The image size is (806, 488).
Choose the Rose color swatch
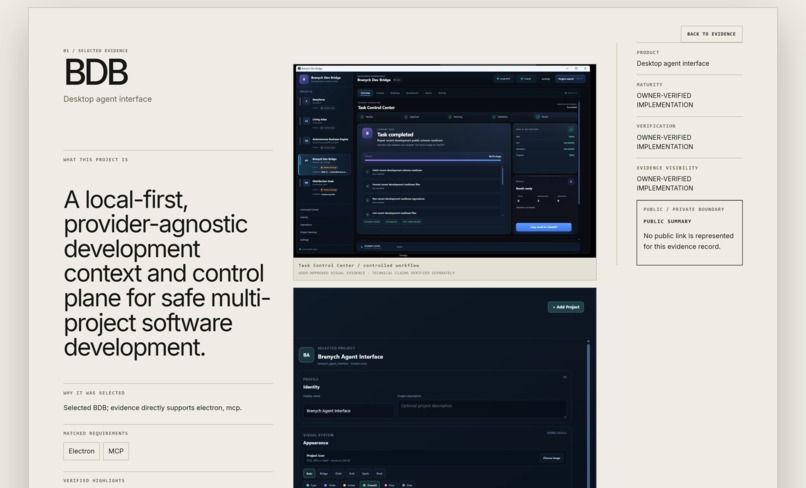[390, 485]
